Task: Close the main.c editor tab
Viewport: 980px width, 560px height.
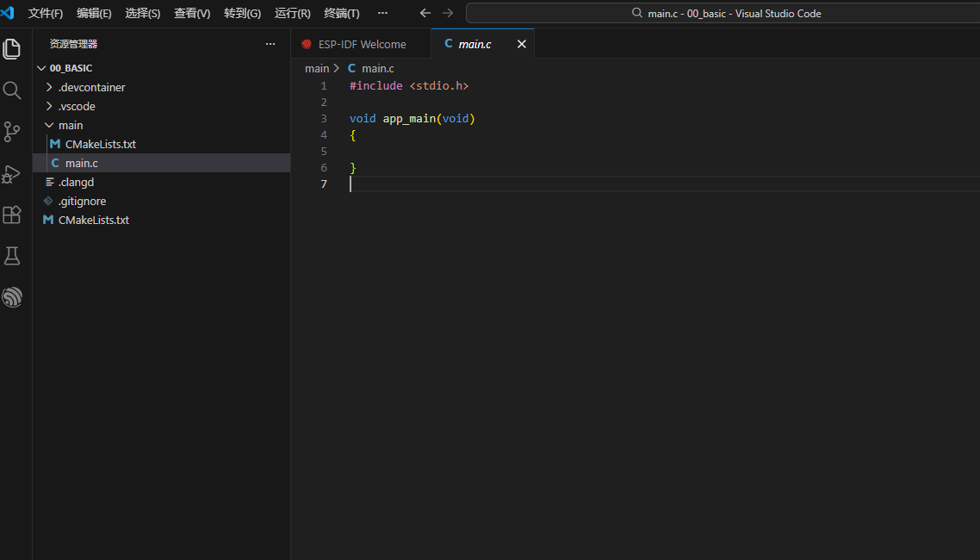Action: (521, 45)
